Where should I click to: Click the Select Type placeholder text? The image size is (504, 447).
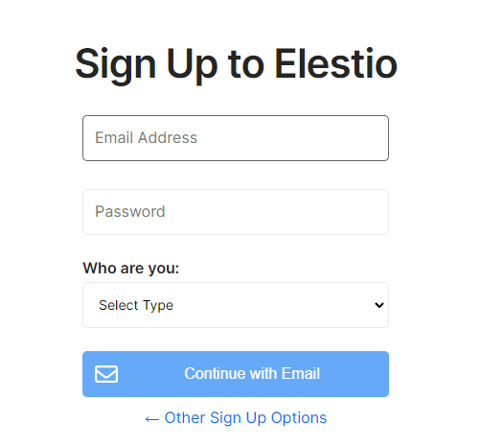point(136,305)
